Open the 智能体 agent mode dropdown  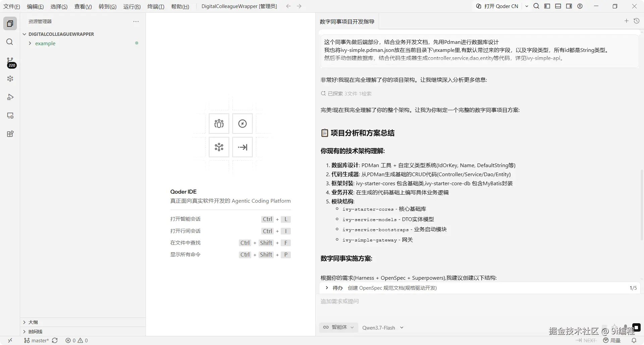tap(338, 327)
